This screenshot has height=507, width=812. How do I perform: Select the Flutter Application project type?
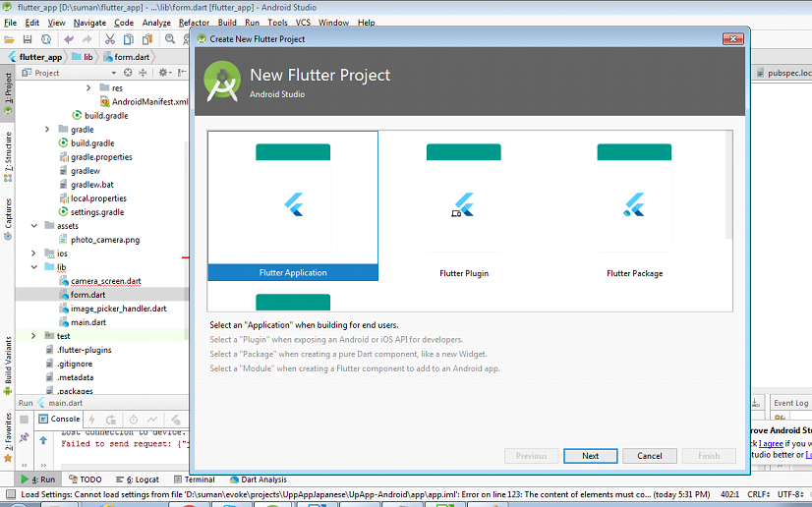tap(293, 206)
